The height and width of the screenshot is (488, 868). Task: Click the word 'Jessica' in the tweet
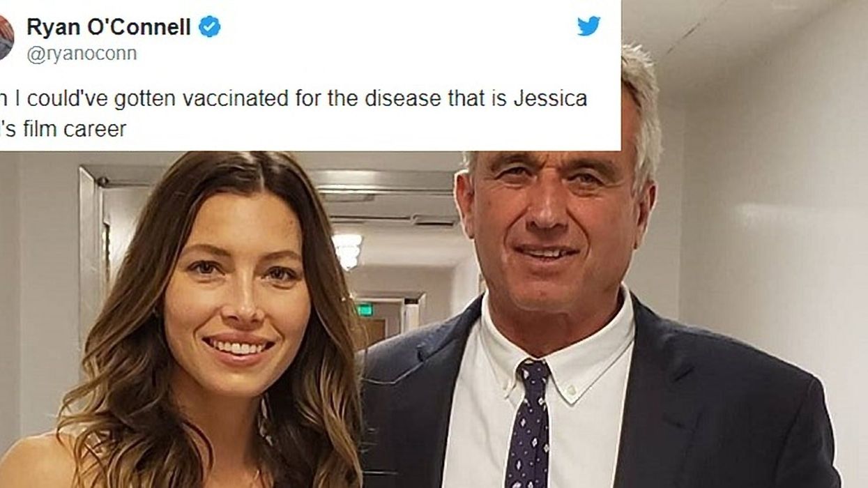tap(550, 98)
